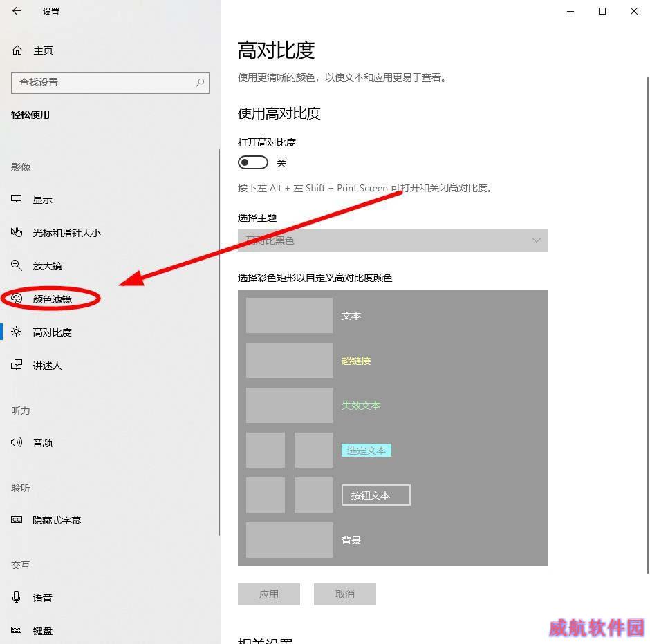650x644 pixels.
Task: Open 隐藏式字幕 settings
Action: (57, 520)
